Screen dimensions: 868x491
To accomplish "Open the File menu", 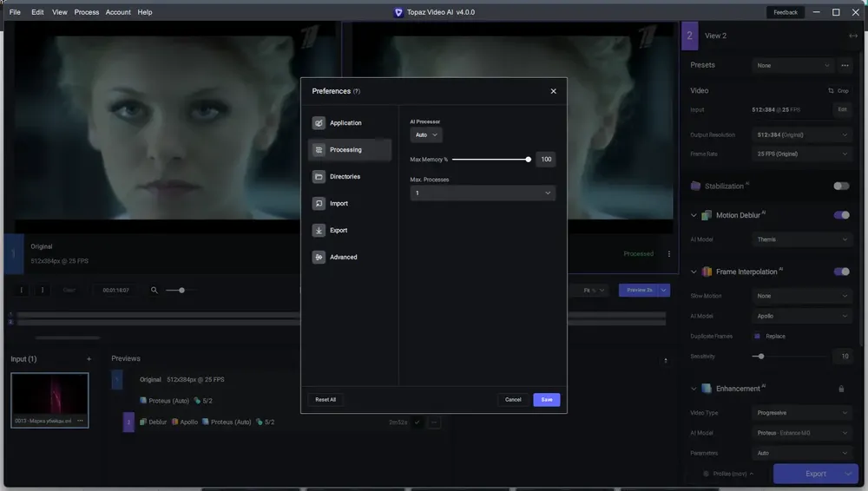I will [x=15, y=12].
